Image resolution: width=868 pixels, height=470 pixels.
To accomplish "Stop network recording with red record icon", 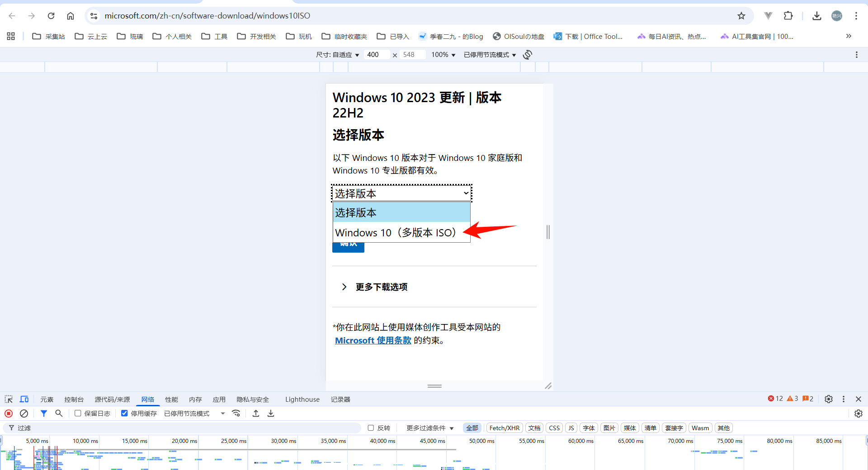I will pos(9,414).
